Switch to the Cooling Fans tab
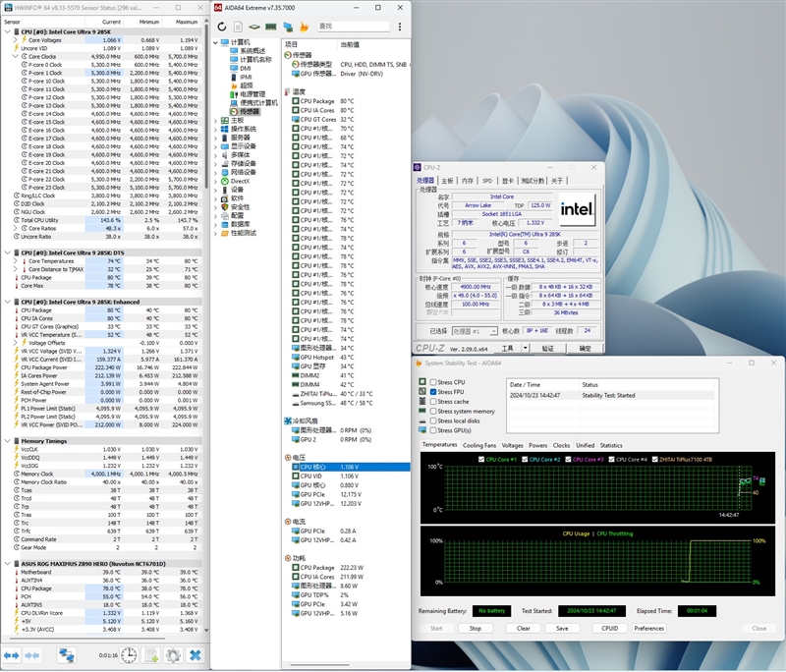This screenshot has width=786, height=672. tap(479, 445)
